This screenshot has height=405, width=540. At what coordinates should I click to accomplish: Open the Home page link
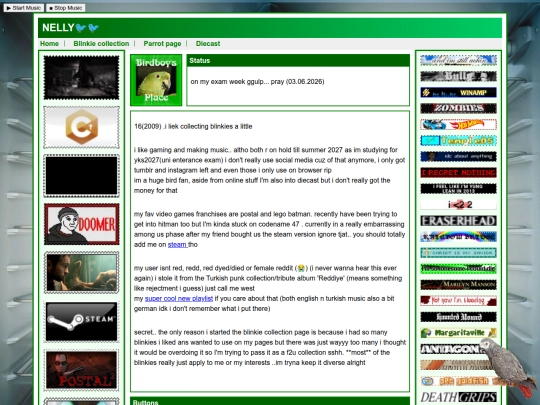pyautogui.click(x=49, y=43)
